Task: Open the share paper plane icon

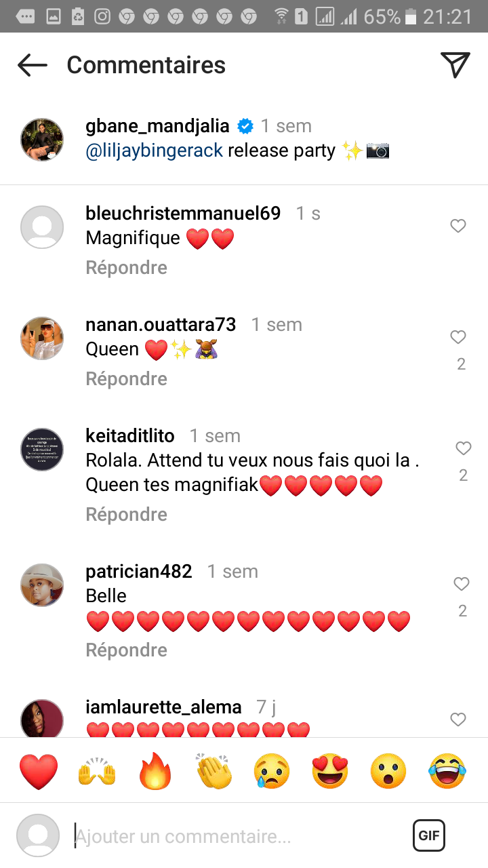Action: pyautogui.click(x=455, y=64)
